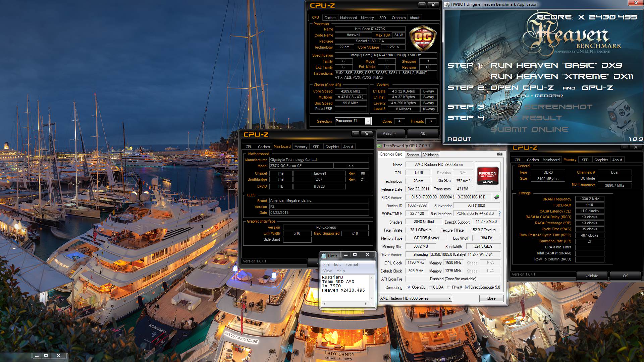Click Open CPU-Z link in Heaven benchmark
644x362 pixels.
(x=522, y=88)
